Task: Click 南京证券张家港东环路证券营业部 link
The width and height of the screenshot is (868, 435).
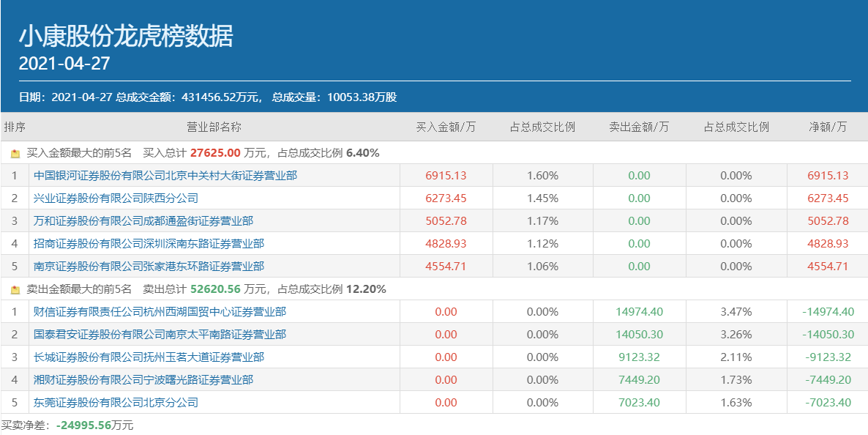Action: 149,267
